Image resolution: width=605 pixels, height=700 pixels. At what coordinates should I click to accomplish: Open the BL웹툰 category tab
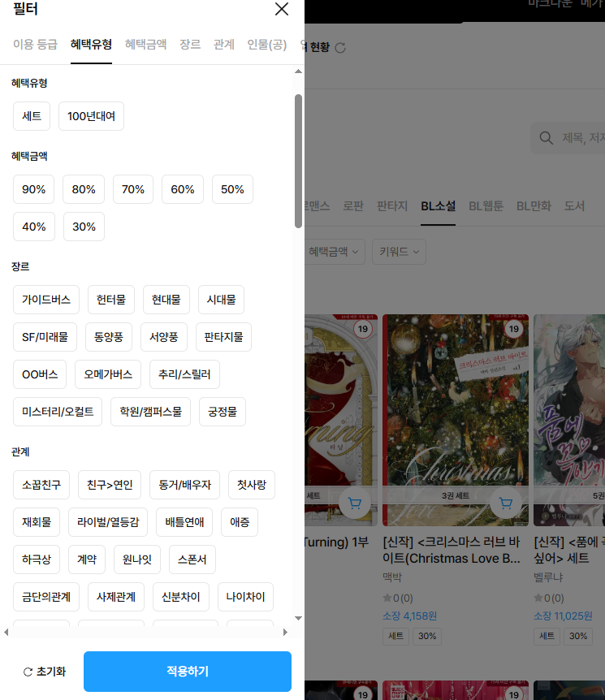(x=486, y=206)
